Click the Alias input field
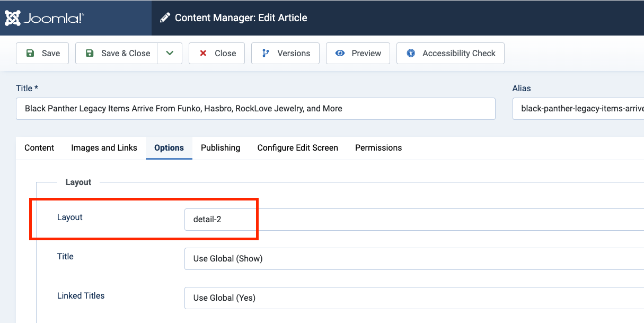The image size is (644, 323). [578, 109]
